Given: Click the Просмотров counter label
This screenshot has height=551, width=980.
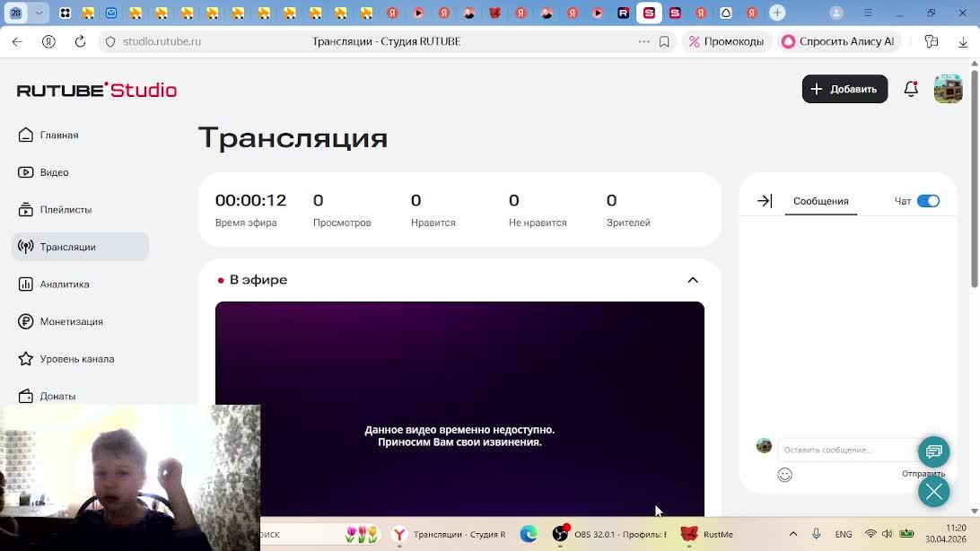Looking at the screenshot, I should tap(342, 223).
